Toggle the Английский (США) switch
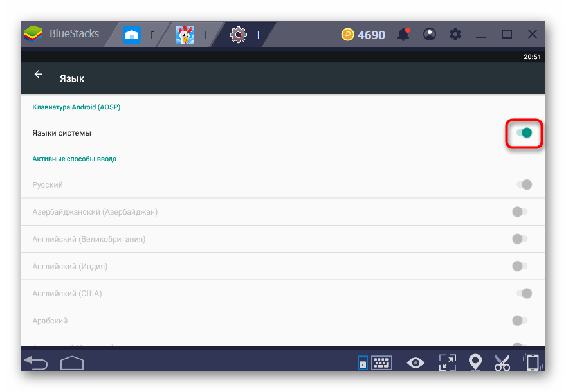Image resolution: width=566 pixels, height=392 pixels. click(x=524, y=293)
